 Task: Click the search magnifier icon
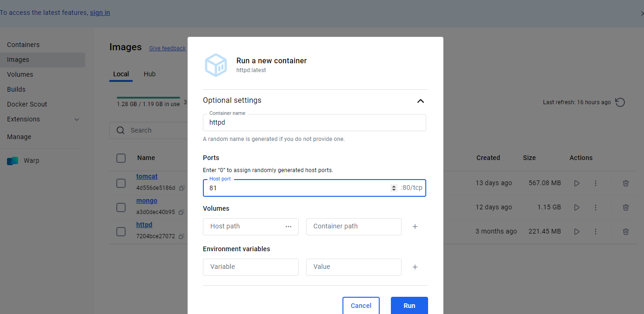point(121,130)
